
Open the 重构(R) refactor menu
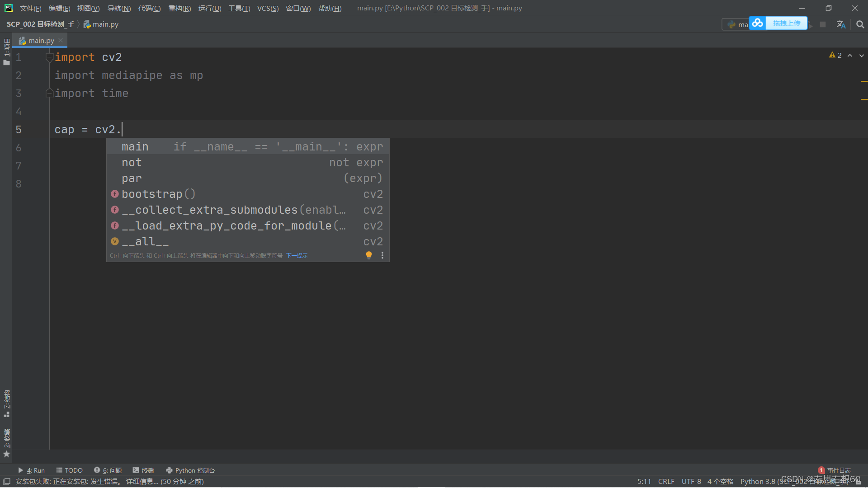click(x=179, y=8)
